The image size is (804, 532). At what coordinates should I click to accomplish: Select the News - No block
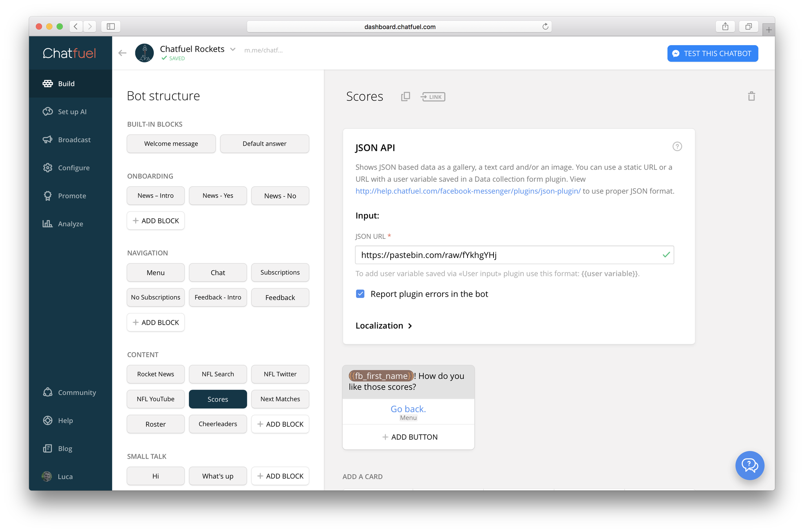280,196
